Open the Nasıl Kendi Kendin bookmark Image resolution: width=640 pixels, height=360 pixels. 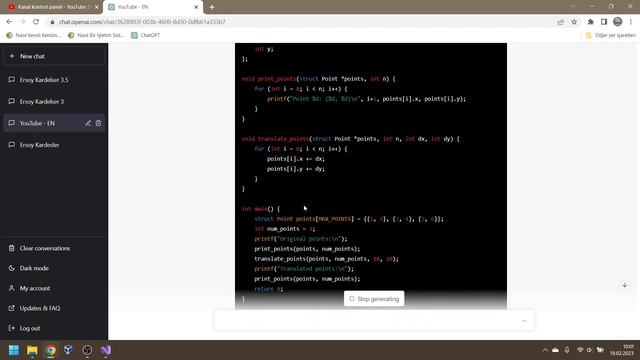[33, 35]
